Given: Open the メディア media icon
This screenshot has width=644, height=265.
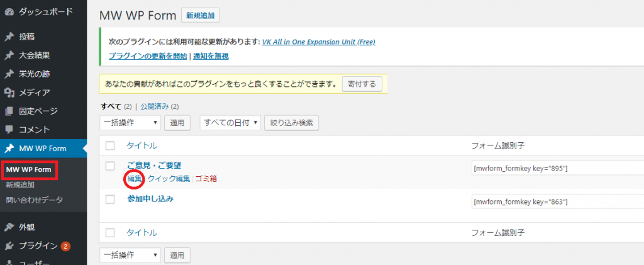Looking at the screenshot, I should (9, 93).
